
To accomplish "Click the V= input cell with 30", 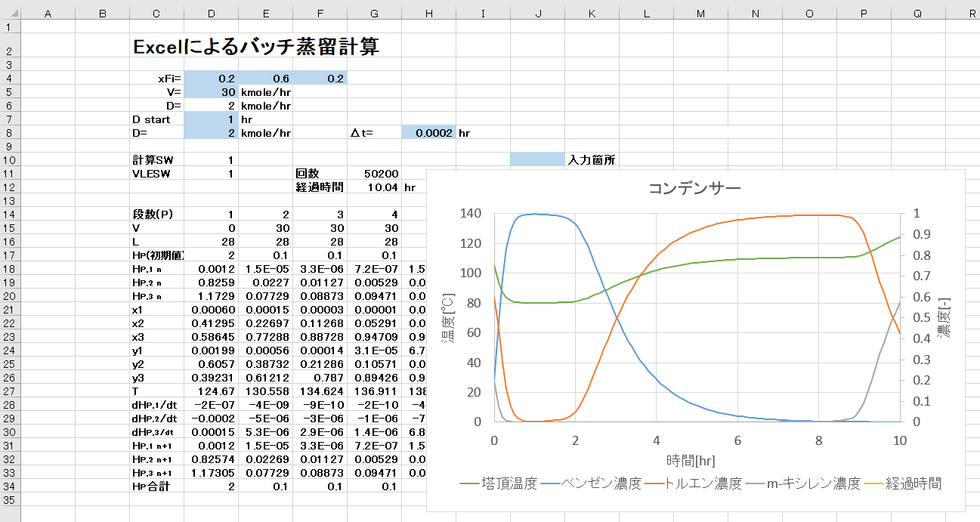I will tap(211, 91).
